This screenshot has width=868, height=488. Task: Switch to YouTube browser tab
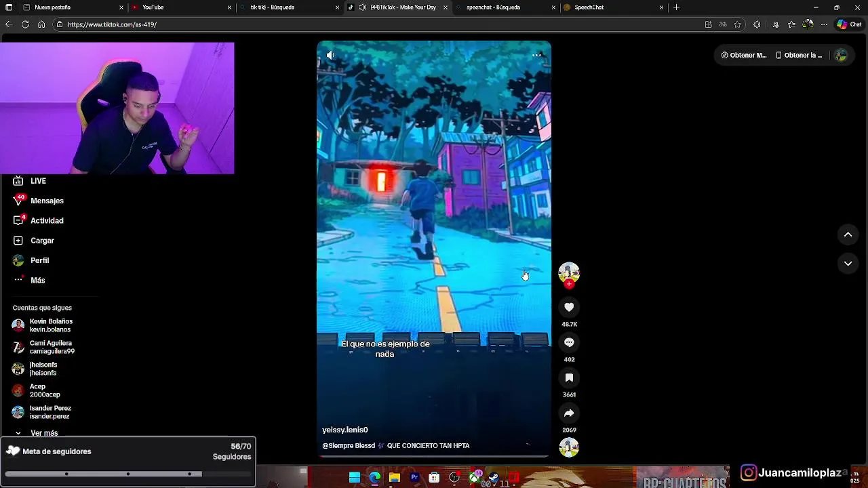(180, 7)
